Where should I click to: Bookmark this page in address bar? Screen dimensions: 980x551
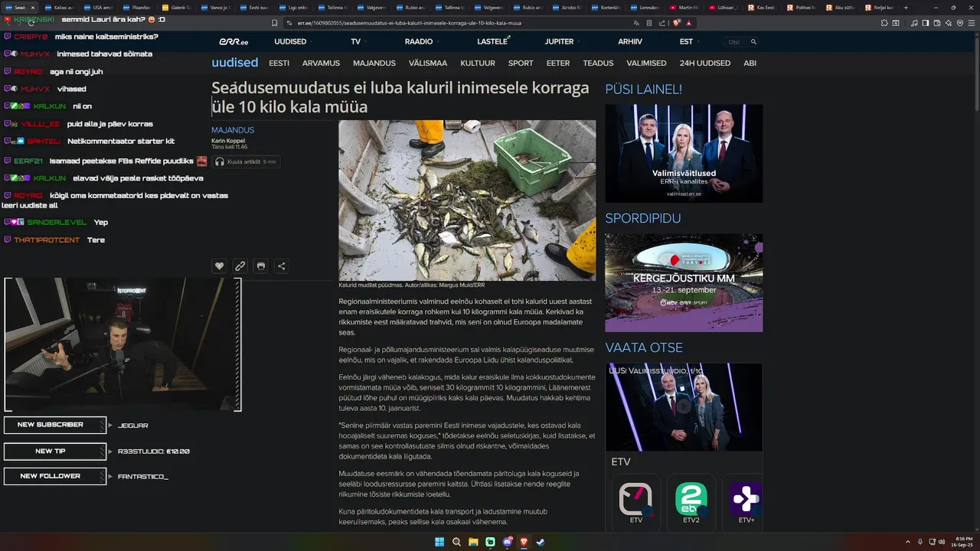[274, 23]
